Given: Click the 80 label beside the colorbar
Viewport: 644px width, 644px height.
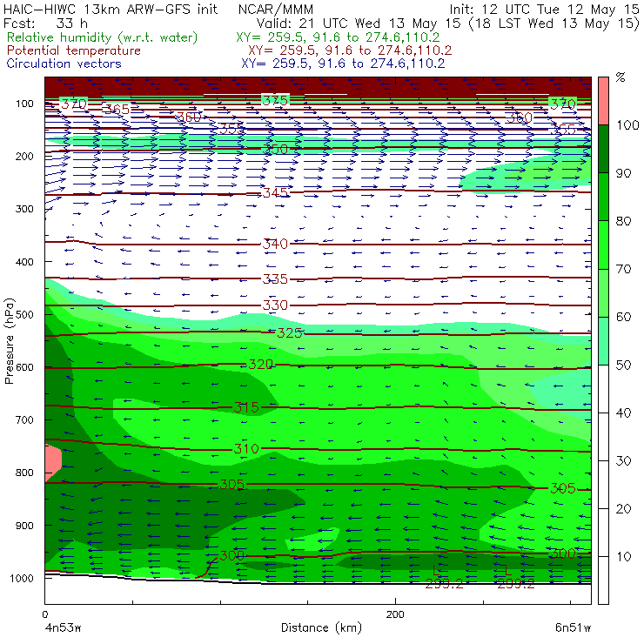Looking at the screenshot, I should [623, 221].
